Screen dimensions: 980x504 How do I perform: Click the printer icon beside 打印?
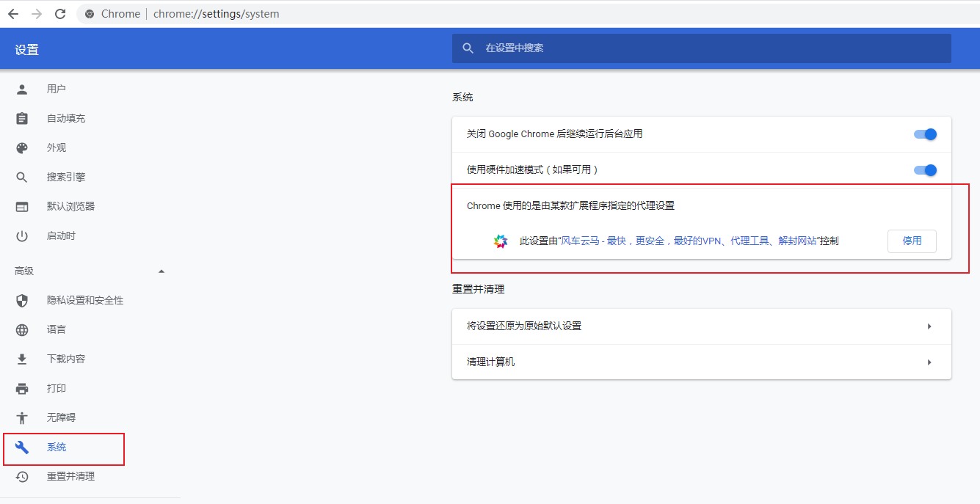pos(22,388)
